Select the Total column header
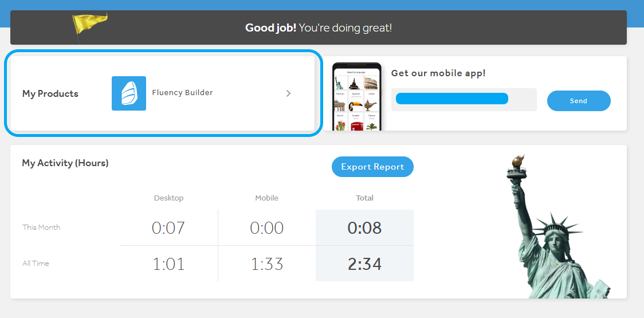This screenshot has width=644, height=318. 364,198
